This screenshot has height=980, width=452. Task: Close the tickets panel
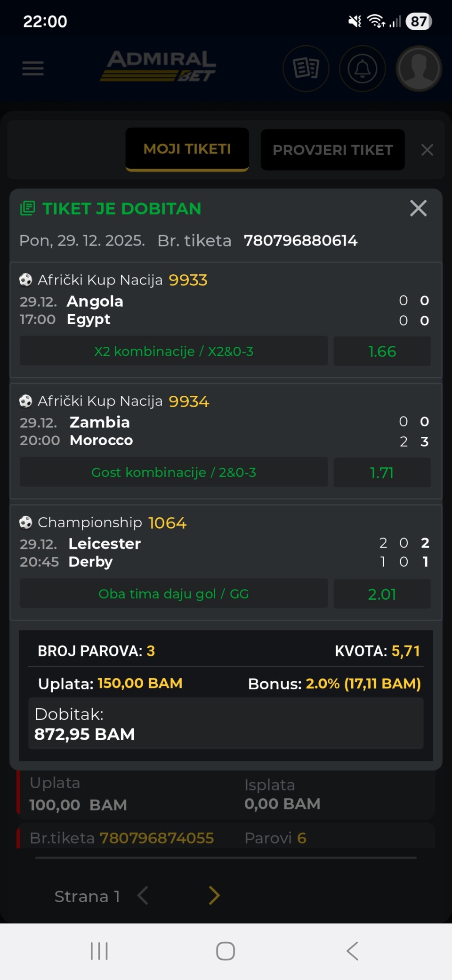(427, 150)
